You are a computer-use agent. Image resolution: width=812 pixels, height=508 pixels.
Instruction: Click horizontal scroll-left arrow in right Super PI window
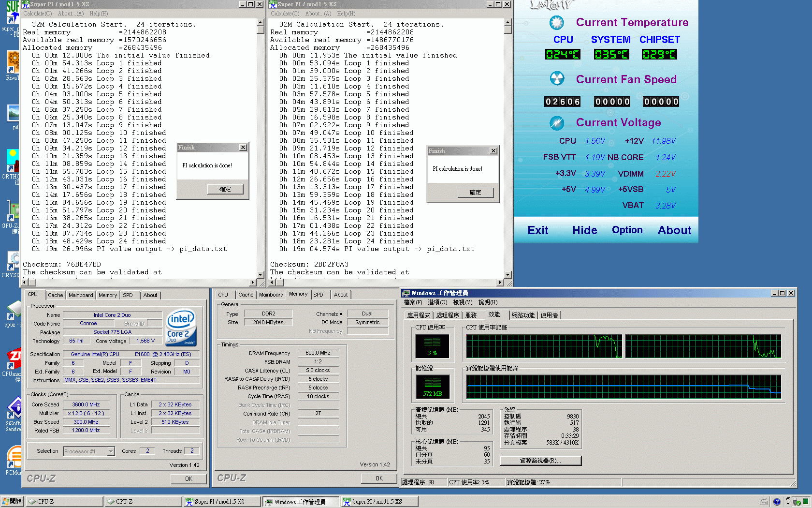[x=273, y=282]
